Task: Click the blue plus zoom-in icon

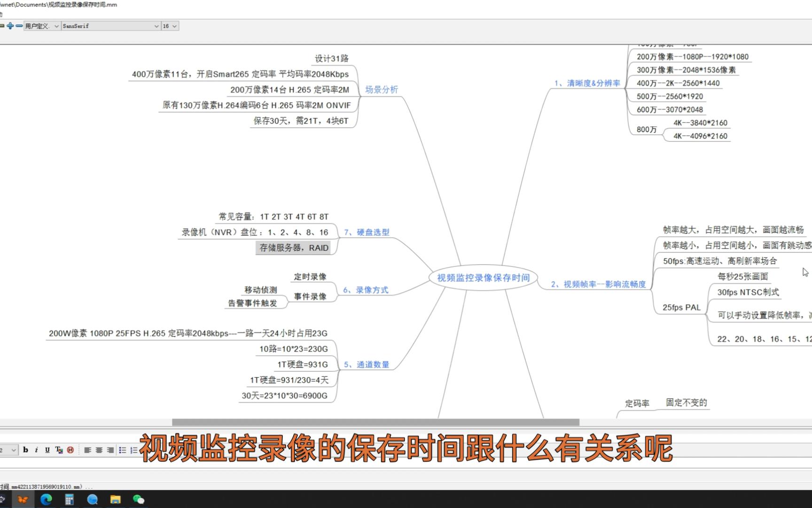Action: pos(10,26)
